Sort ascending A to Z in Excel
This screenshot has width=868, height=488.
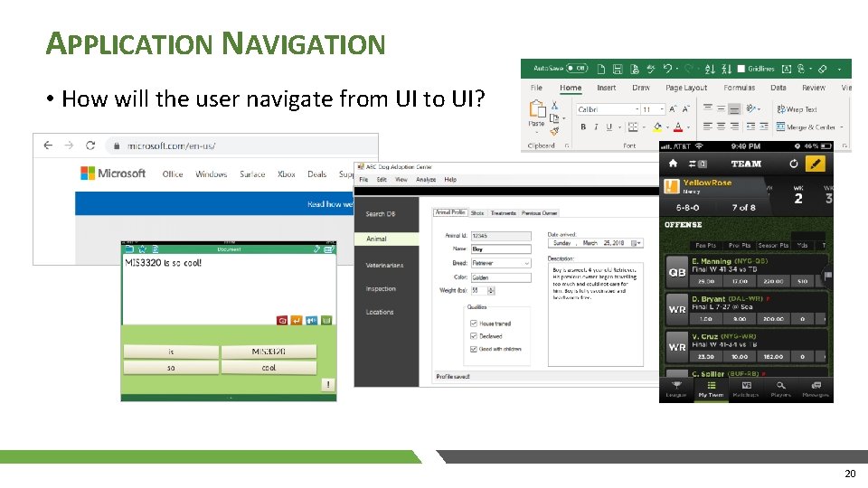pyautogui.click(x=711, y=70)
